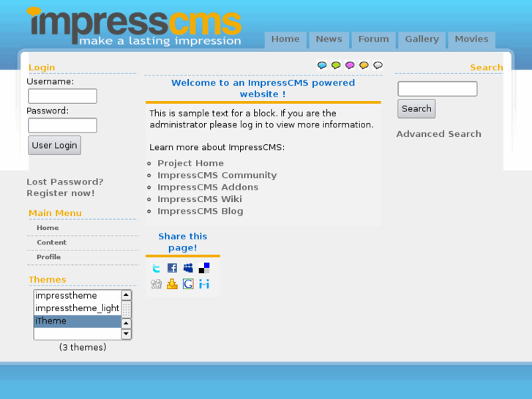Click the ImpressCMS logo in the header
The width and height of the screenshot is (532, 399).
134,26
